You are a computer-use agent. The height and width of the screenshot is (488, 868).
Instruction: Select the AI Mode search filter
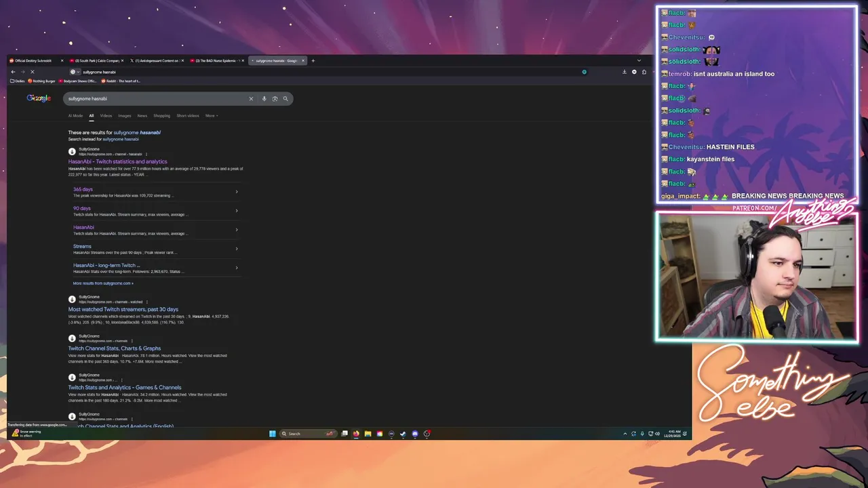point(75,116)
